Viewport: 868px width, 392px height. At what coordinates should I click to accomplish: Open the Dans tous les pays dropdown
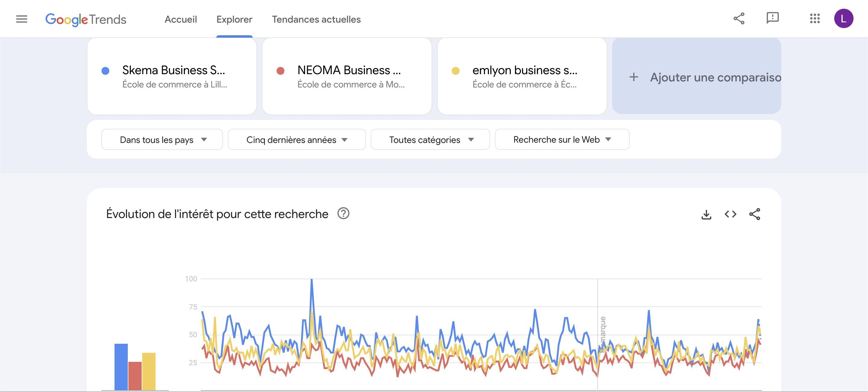click(162, 140)
